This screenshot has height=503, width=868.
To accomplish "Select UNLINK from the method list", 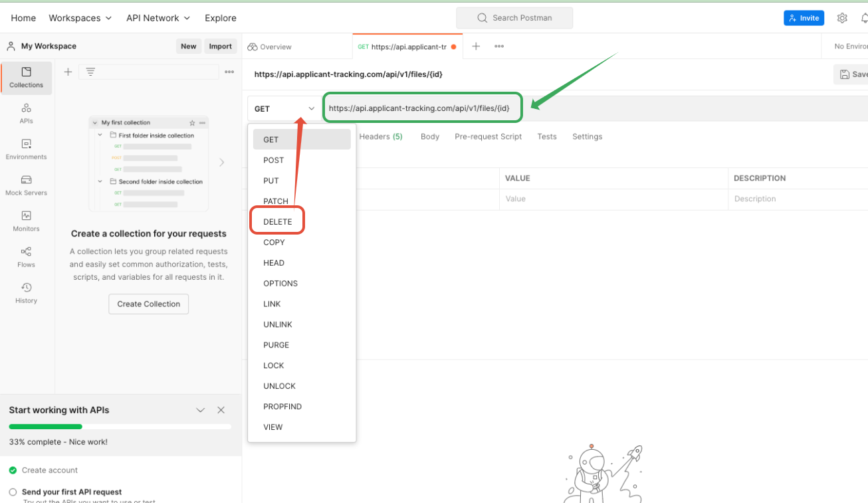I will point(302,324).
